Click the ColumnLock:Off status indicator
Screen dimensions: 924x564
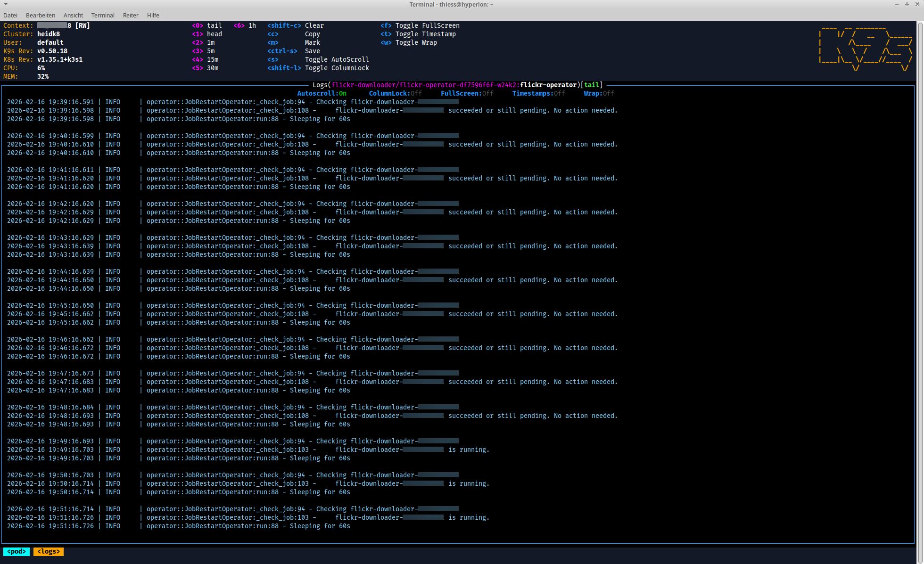tap(395, 93)
